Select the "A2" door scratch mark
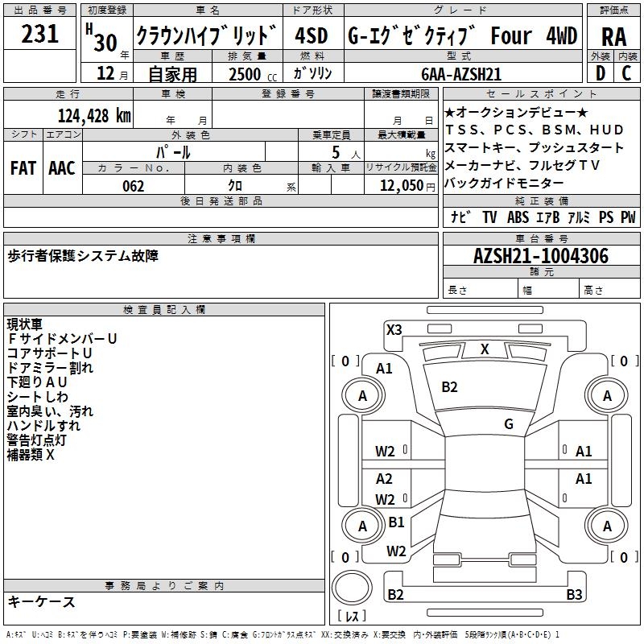This screenshot has width=644, height=644. pos(384,478)
